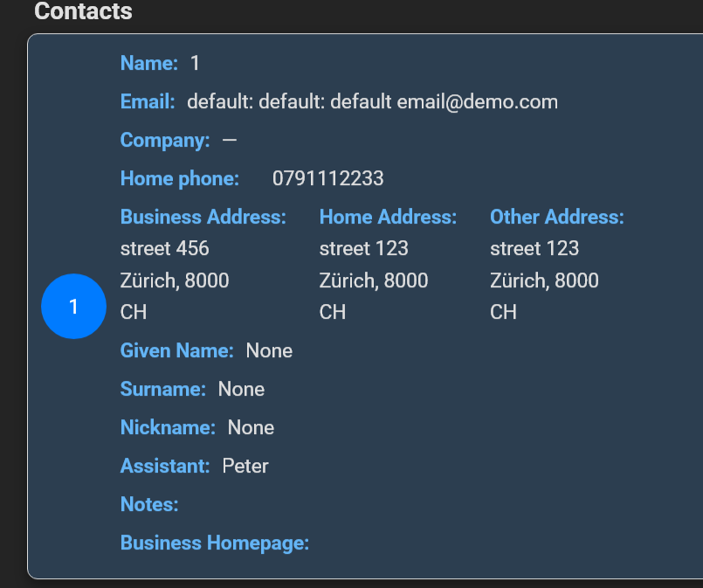
Task: Click the Home Address heading
Action: 389,217
